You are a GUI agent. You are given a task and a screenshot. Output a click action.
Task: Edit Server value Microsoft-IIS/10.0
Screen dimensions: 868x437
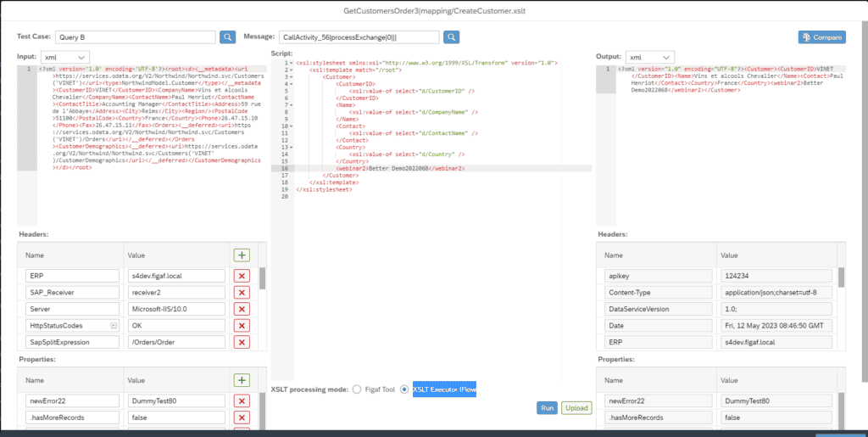pyautogui.click(x=176, y=309)
